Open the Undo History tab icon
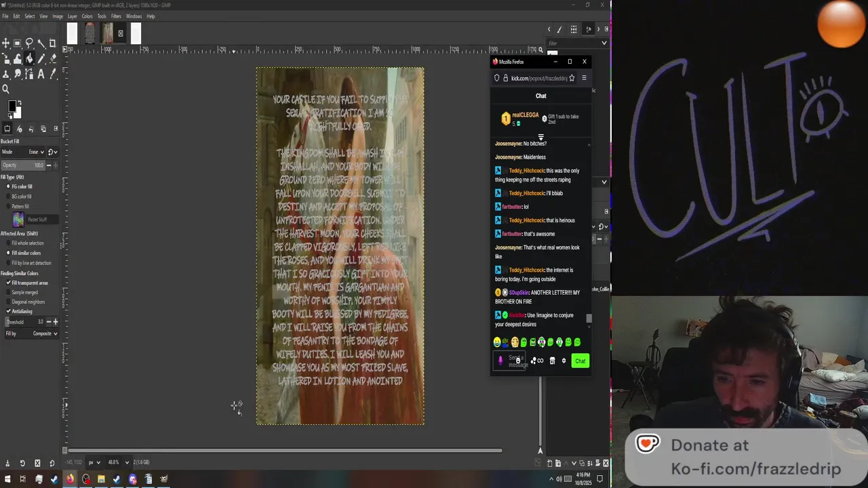 (31, 129)
